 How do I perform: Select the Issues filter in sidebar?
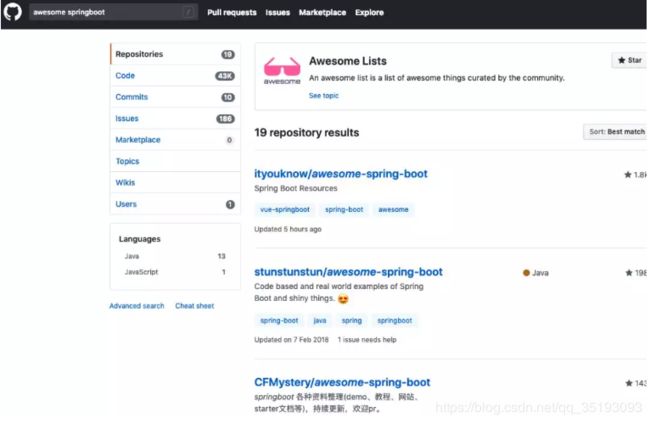[x=175, y=119]
